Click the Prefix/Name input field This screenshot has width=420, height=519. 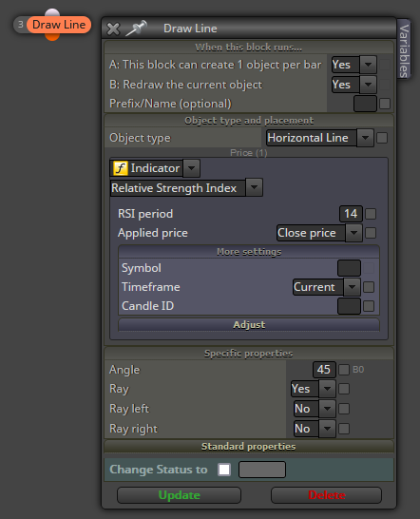[x=365, y=104]
